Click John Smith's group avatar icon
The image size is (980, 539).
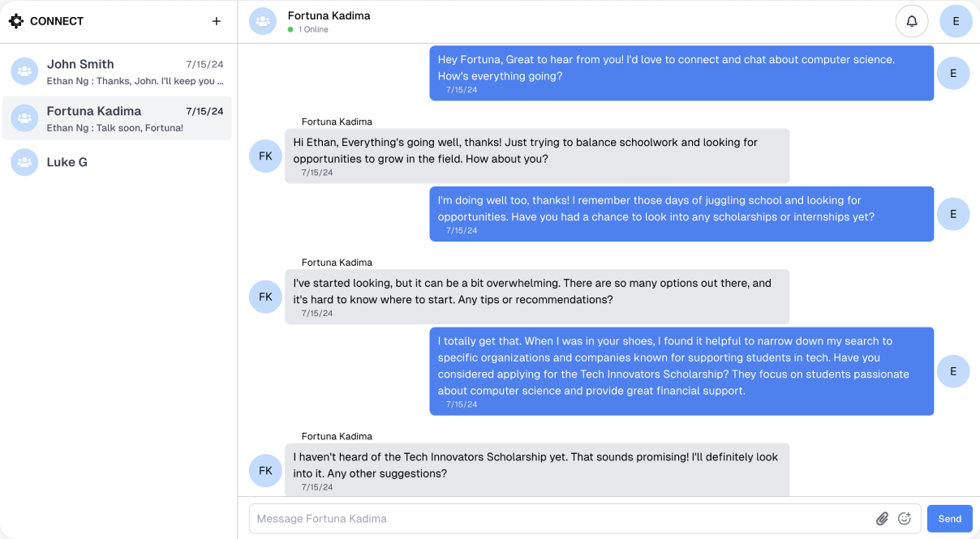(24, 71)
